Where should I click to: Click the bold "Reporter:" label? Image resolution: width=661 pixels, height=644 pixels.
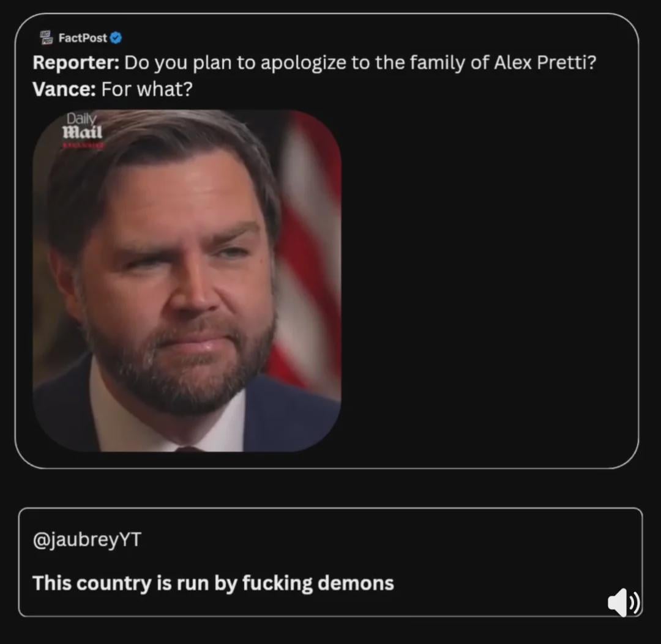75,62
